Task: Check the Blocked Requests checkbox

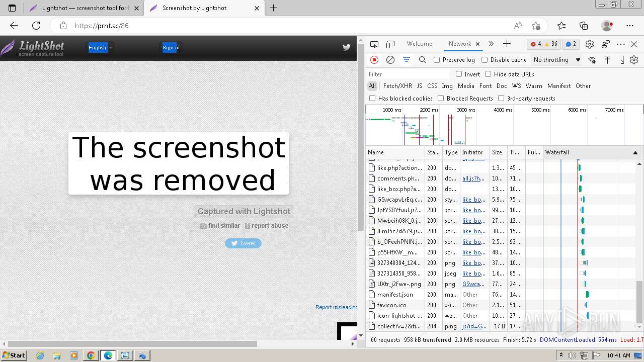Action: click(x=441, y=98)
